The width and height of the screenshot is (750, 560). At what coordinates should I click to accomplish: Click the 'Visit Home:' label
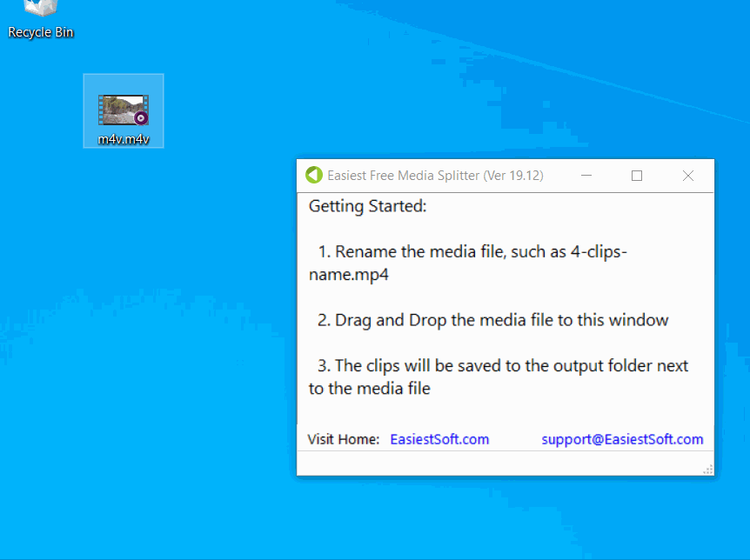coord(344,439)
